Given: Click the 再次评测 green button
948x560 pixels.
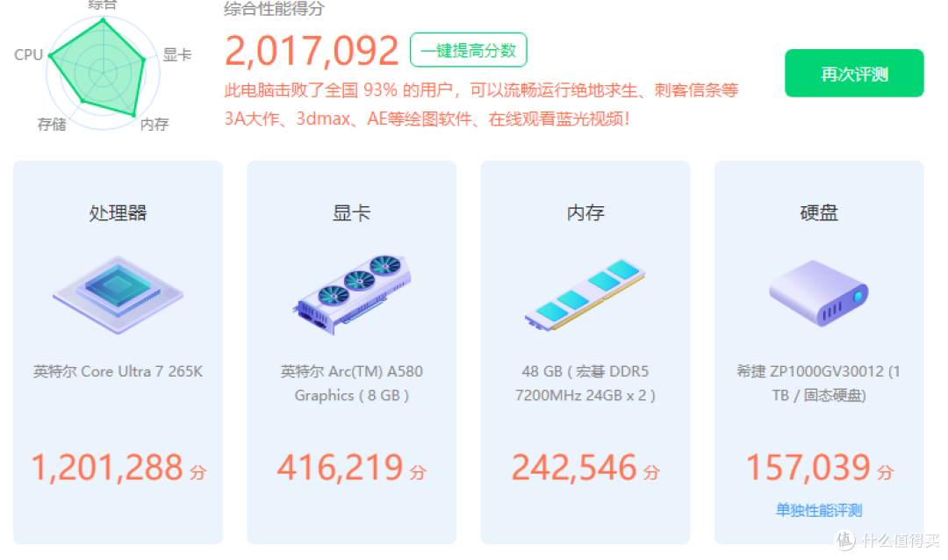Looking at the screenshot, I should tap(854, 73).
